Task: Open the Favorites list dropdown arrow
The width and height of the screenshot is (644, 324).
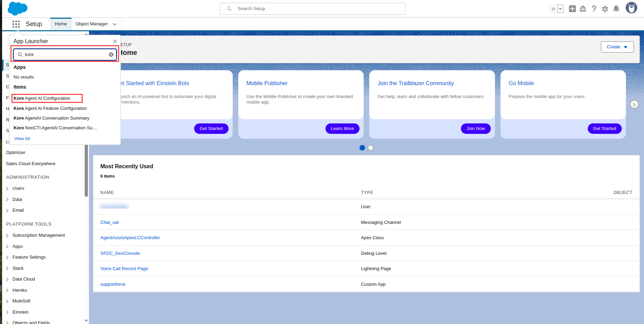Action: pyautogui.click(x=560, y=9)
